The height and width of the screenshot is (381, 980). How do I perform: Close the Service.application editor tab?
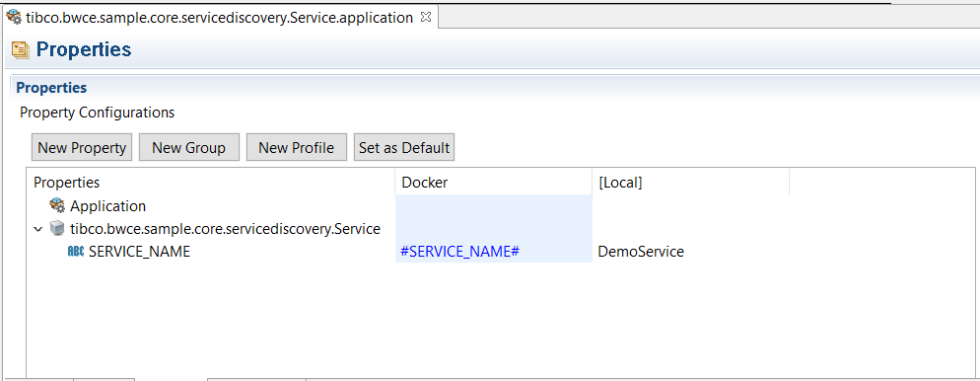click(426, 18)
